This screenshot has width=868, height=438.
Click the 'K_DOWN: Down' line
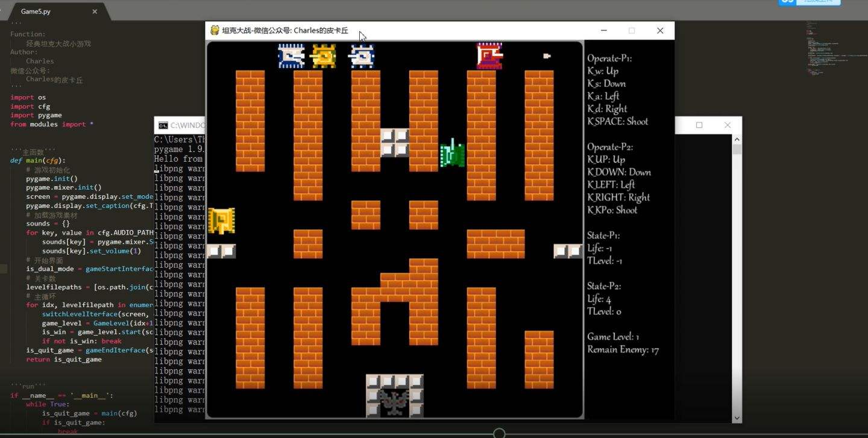620,172
